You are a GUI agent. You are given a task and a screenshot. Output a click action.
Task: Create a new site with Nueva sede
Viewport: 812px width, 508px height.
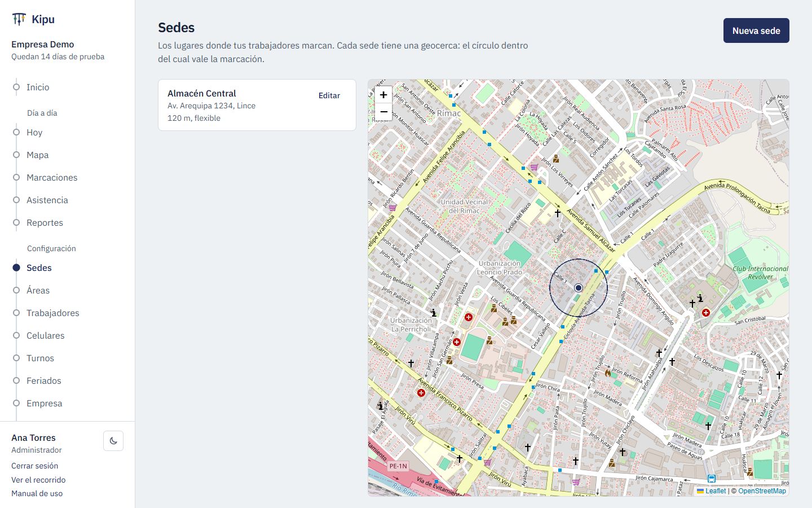756,30
